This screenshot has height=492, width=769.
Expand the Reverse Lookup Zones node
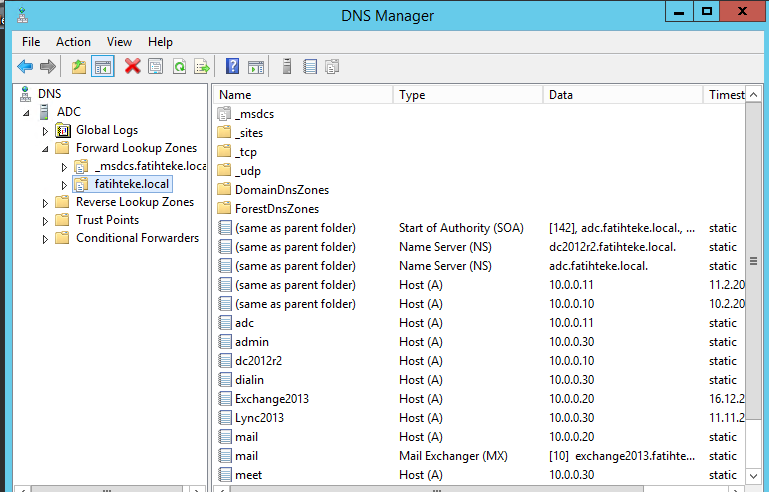tap(45, 203)
